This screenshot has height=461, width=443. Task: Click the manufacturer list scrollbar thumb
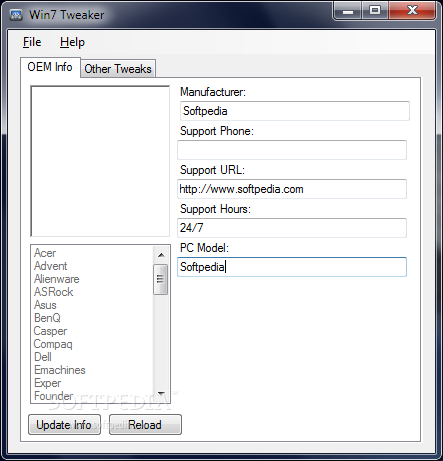point(161,279)
